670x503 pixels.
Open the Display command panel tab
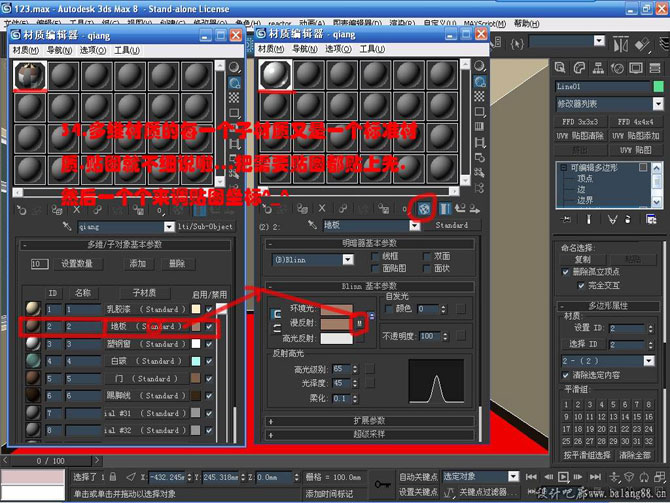click(x=636, y=68)
